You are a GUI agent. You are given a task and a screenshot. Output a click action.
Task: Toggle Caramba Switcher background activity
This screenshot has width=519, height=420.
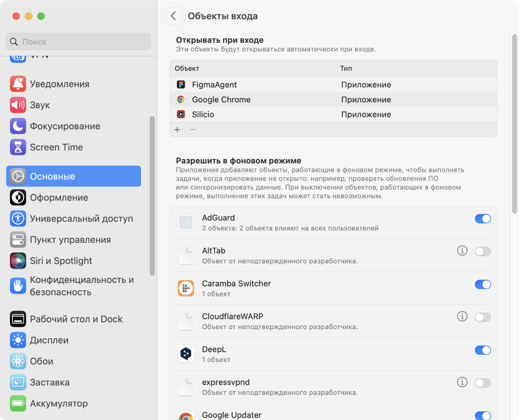tap(483, 284)
